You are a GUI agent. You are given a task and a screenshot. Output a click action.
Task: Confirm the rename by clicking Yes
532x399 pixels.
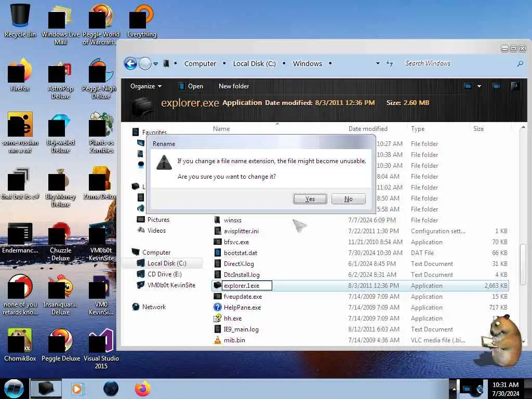pyautogui.click(x=310, y=199)
